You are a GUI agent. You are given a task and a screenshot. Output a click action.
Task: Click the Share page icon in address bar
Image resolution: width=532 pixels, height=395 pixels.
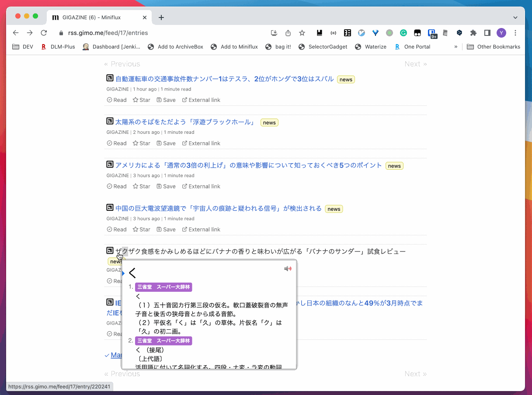(288, 33)
